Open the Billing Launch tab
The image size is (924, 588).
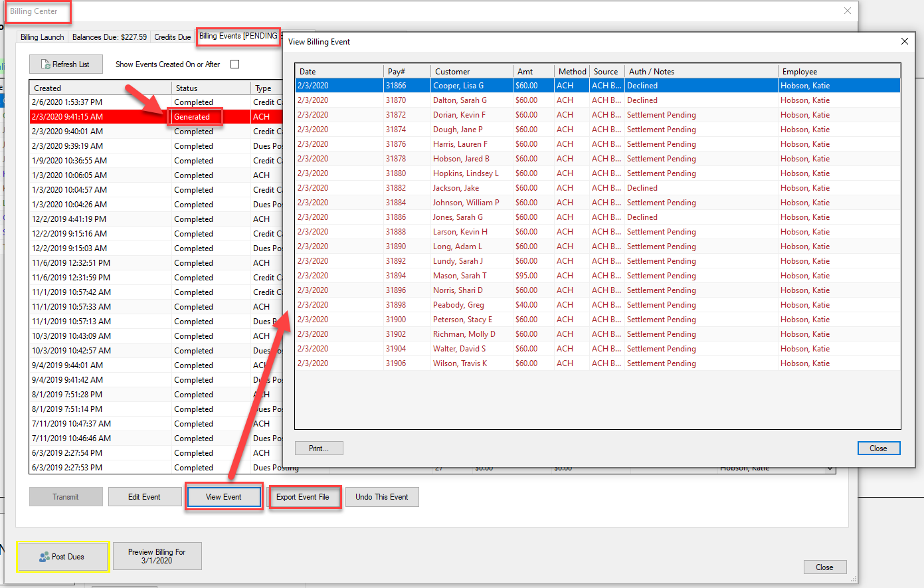(x=43, y=37)
